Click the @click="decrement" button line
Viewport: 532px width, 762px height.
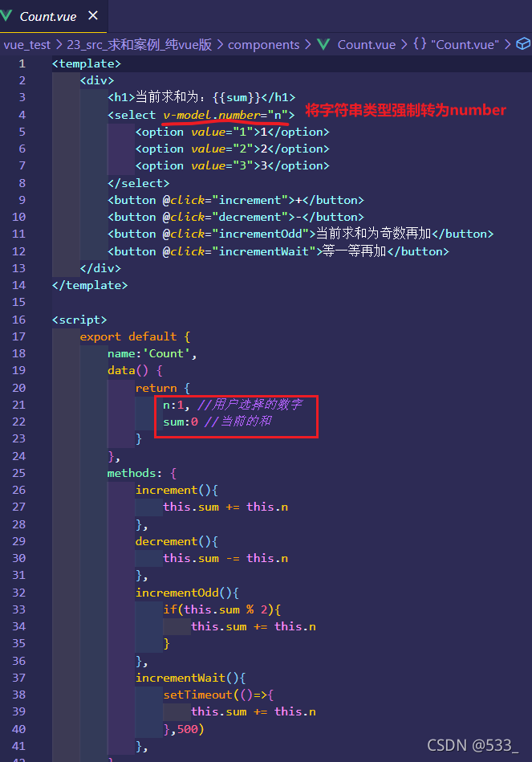click(x=236, y=218)
